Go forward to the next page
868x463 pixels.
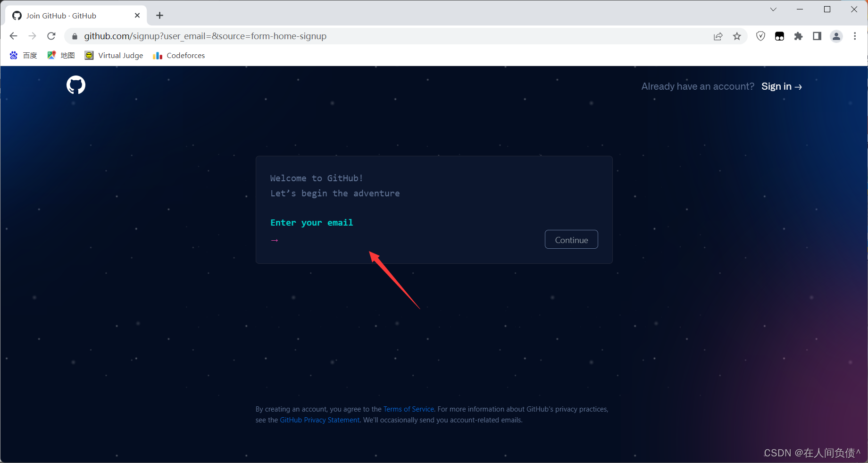32,36
